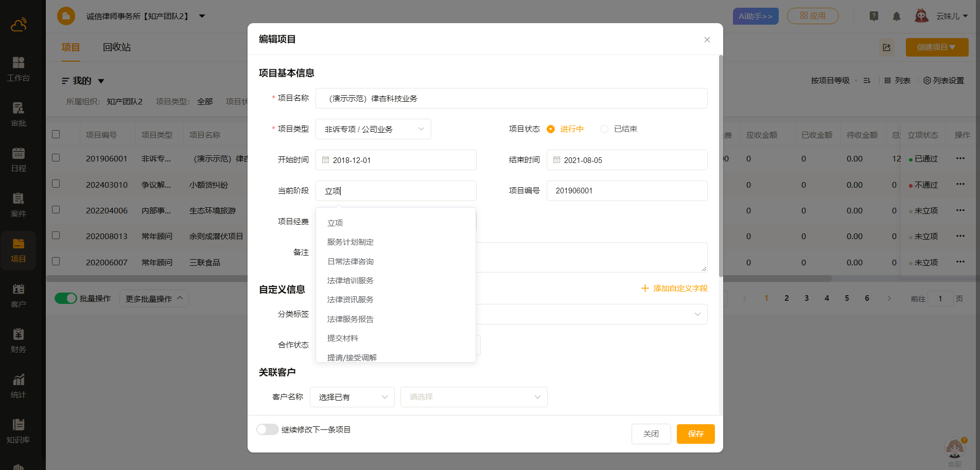
Task: Open the 客户 clients sidebar icon
Action: click(18, 295)
